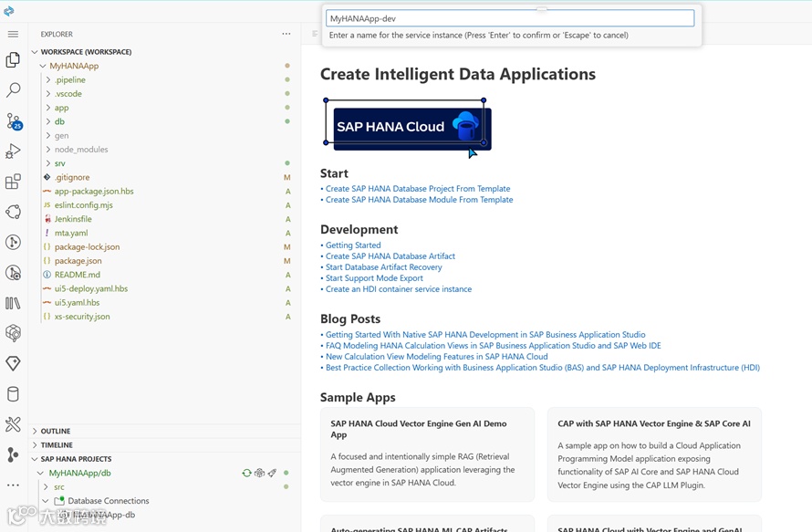Open the circled git branch graph icon
The width and height of the screenshot is (812, 532).
[13, 242]
